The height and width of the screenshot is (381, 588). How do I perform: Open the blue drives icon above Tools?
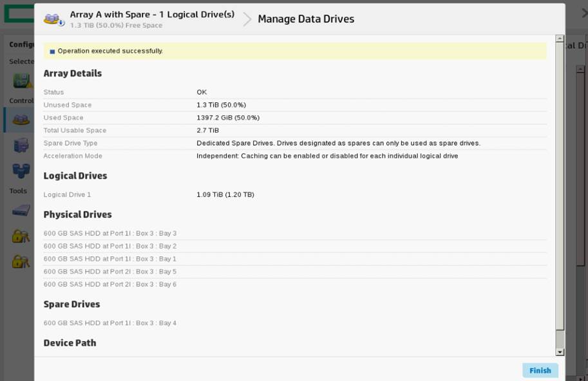click(x=21, y=171)
